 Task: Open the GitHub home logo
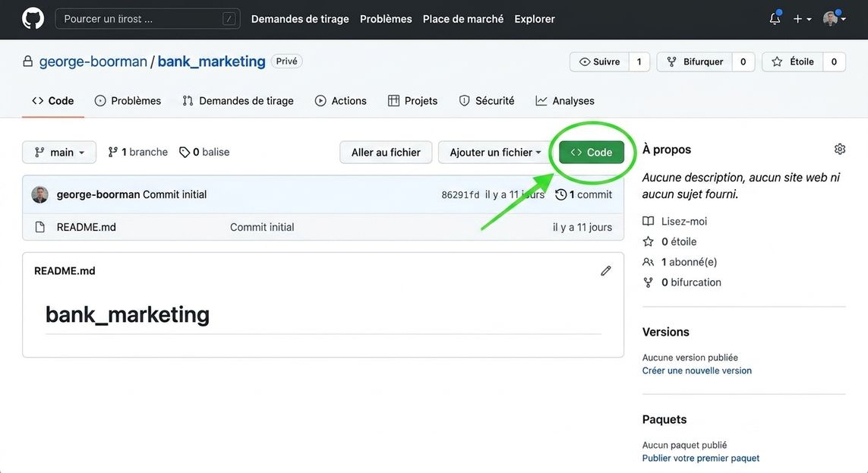(x=33, y=19)
